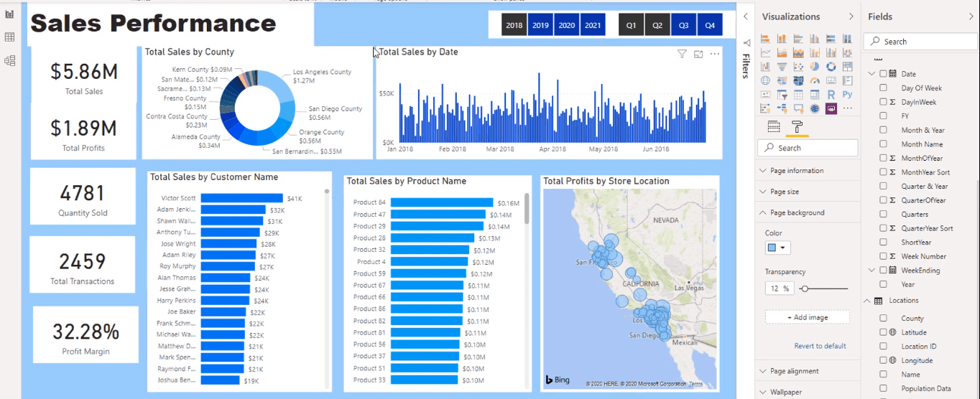Choose the Q&A visual
Screen dimensions: 980x399
(x=798, y=108)
